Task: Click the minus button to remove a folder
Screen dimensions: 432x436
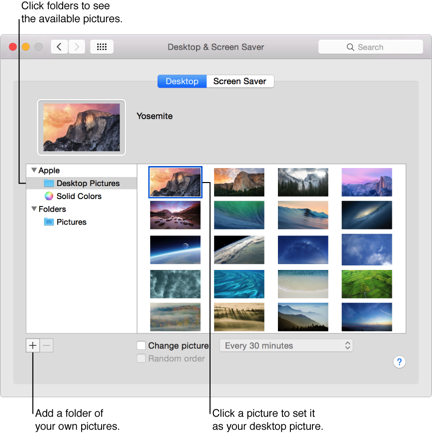Action: coord(47,346)
